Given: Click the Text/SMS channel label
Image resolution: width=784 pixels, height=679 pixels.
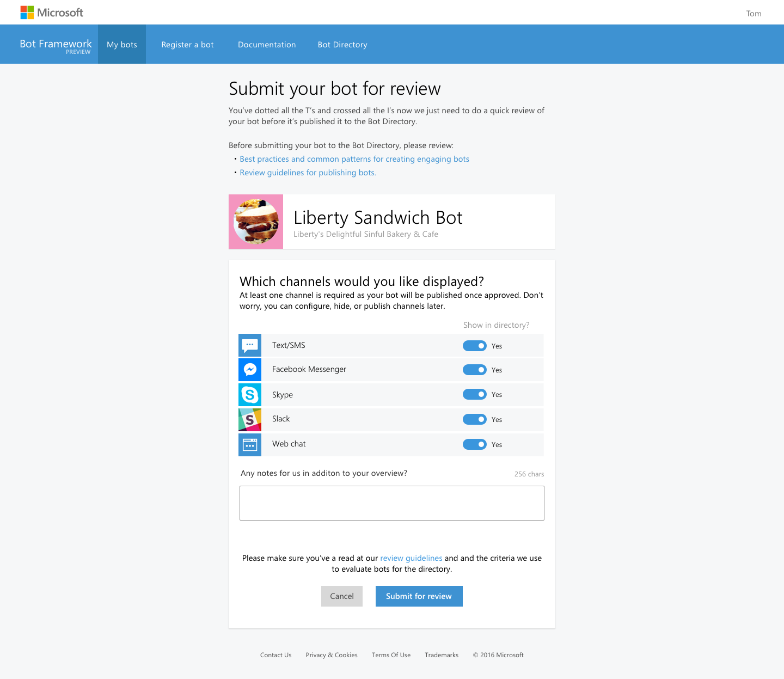Looking at the screenshot, I should click(x=289, y=345).
